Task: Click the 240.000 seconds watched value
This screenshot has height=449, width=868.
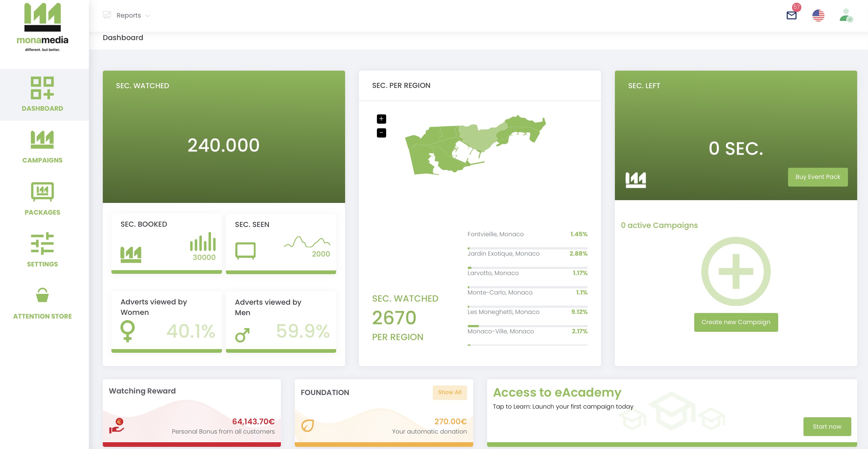Action: click(223, 145)
